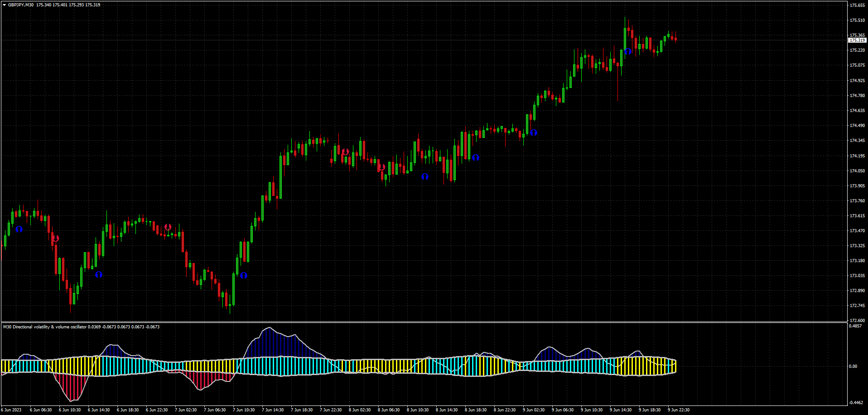
Task: Click the 174.780 price axis label
Action: coord(857,96)
